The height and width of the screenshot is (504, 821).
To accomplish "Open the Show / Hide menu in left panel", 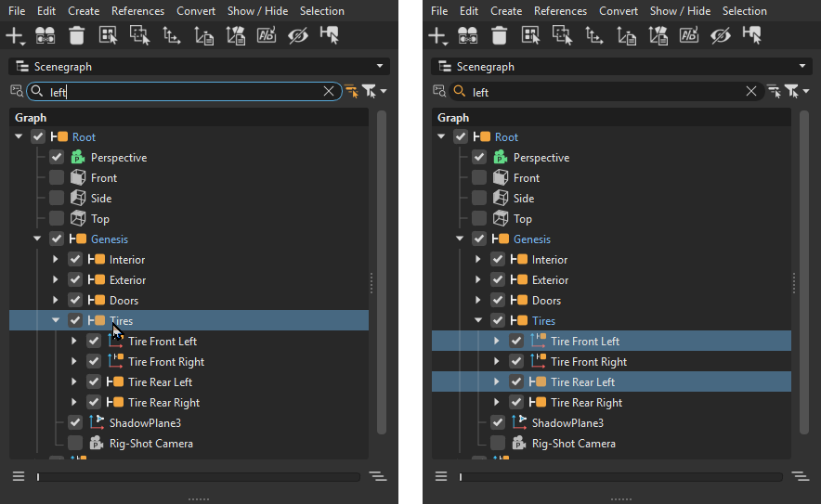I will pyautogui.click(x=257, y=11).
